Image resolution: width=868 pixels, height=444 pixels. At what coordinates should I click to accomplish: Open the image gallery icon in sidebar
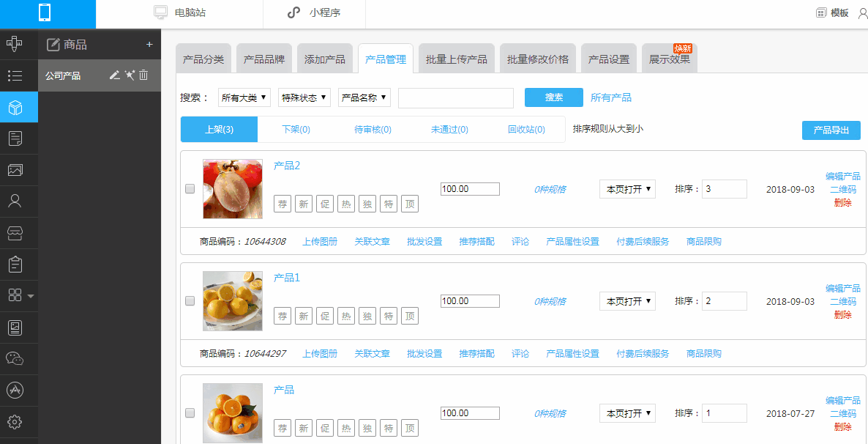tap(15, 170)
